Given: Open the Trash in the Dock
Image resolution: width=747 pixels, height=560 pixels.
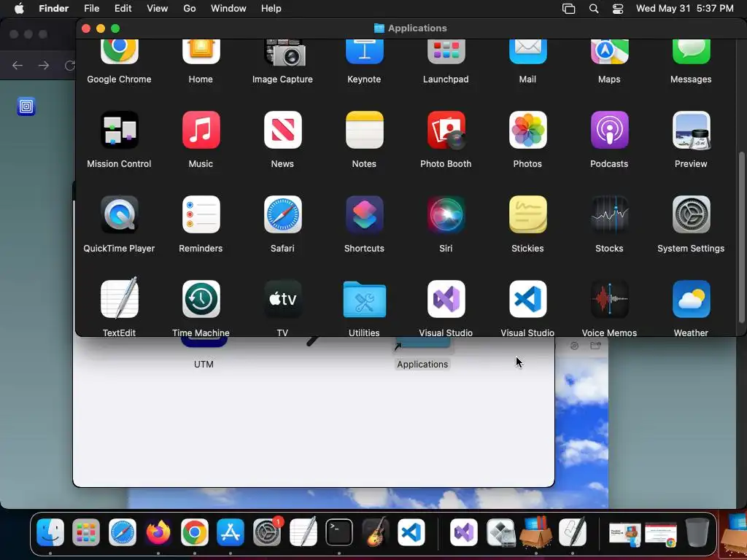Looking at the screenshot, I should pyautogui.click(x=697, y=532).
